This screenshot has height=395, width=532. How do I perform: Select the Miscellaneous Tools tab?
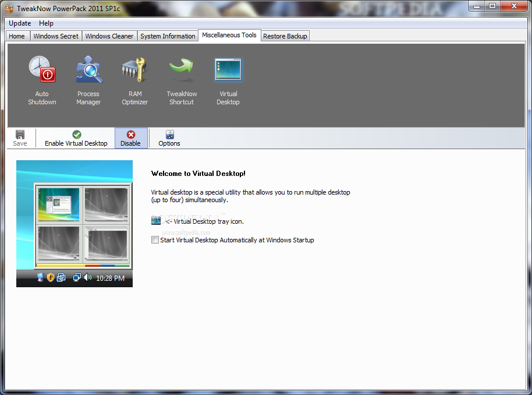click(x=229, y=35)
